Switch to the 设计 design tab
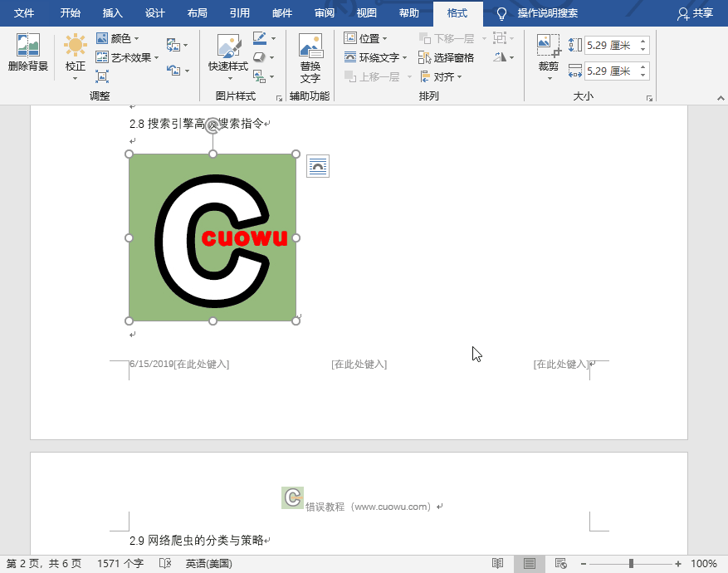The width and height of the screenshot is (728, 573). click(x=154, y=13)
